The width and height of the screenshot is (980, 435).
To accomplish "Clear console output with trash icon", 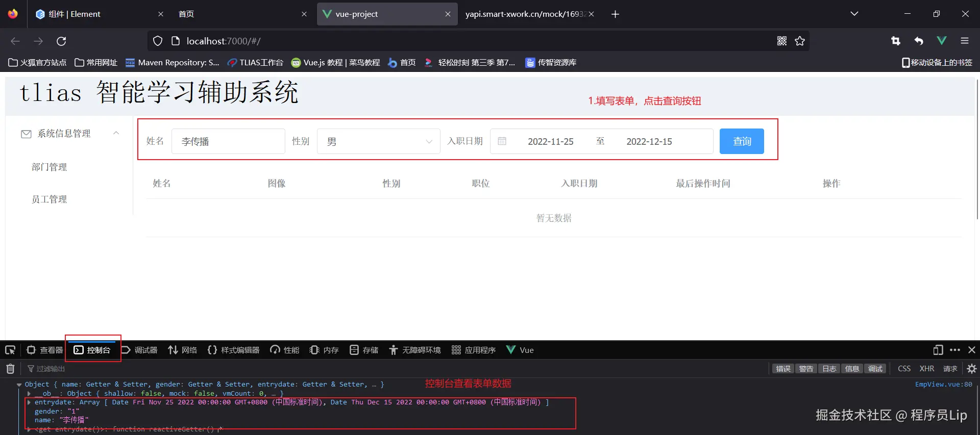I will pyautogui.click(x=10, y=369).
